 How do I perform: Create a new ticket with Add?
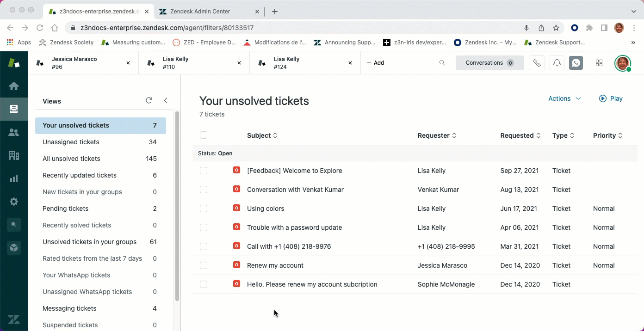[376, 62]
